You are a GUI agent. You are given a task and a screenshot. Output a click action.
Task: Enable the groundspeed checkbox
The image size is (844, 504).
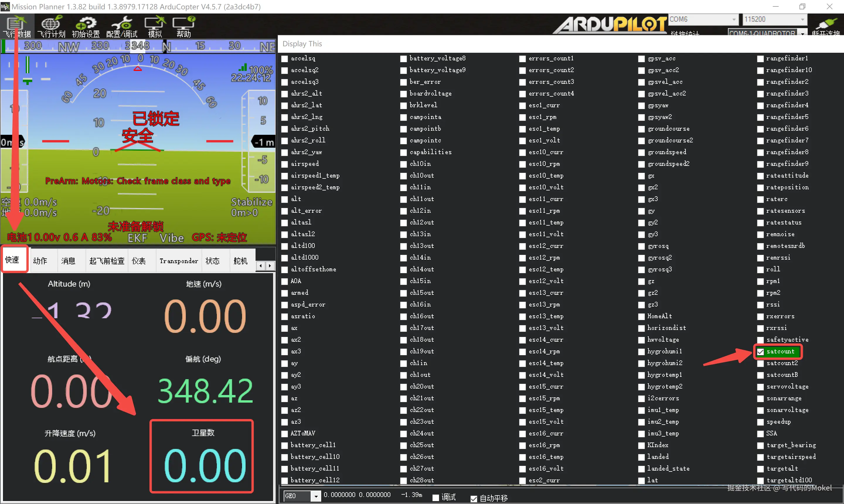[641, 152]
